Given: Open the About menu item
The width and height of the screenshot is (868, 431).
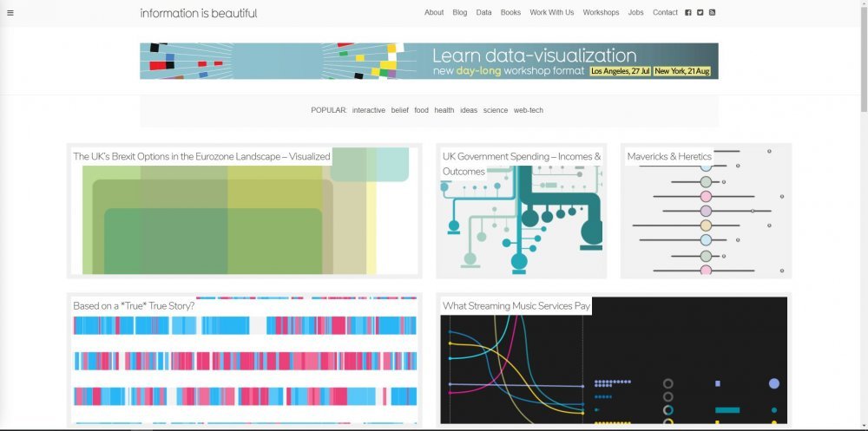Looking at the screenshot, I should 434,12.
